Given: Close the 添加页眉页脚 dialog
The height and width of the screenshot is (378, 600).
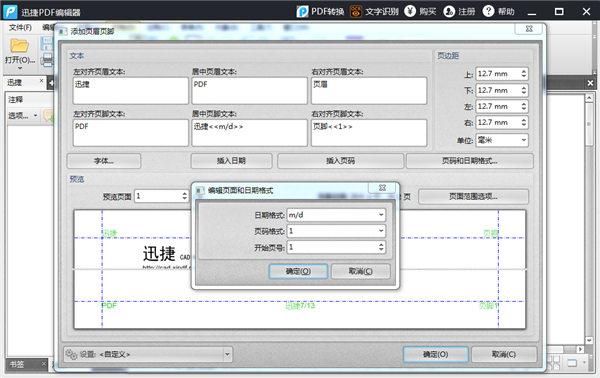Looking at the screenshot, I should (x=529, y=29).
